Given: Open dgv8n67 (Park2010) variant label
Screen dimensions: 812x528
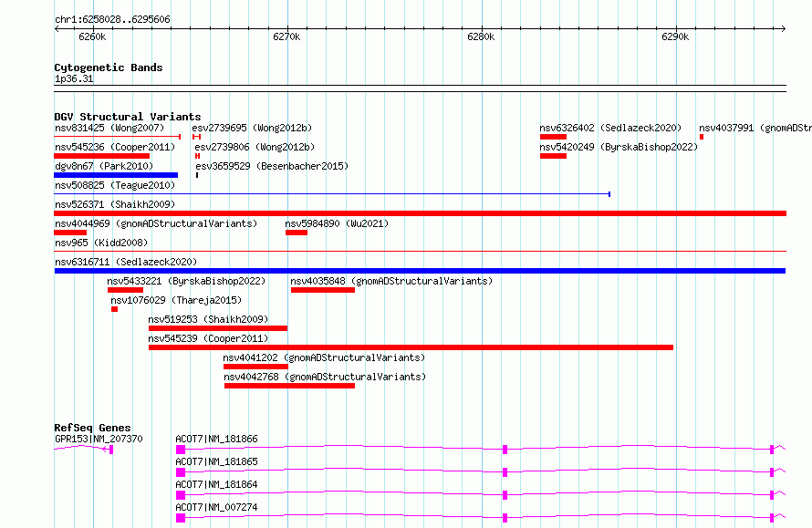Looking at the screenshot, I should pyautogui.click(x=104, y=166).
